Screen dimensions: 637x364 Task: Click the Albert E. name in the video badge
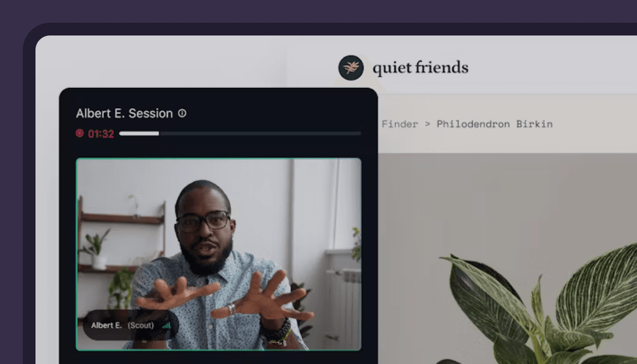click(x=106, y=325)
